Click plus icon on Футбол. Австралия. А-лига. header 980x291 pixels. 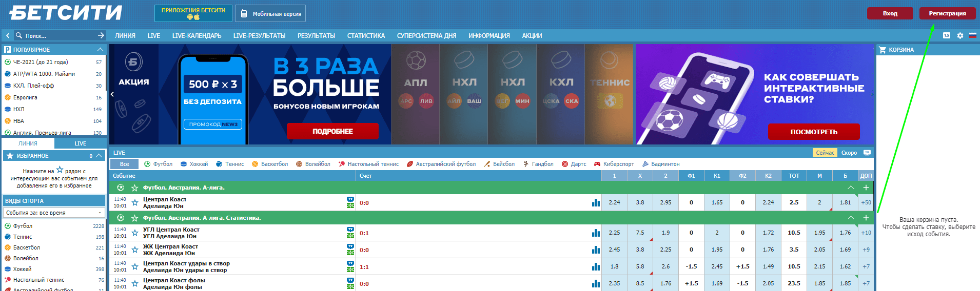(866, 188)
